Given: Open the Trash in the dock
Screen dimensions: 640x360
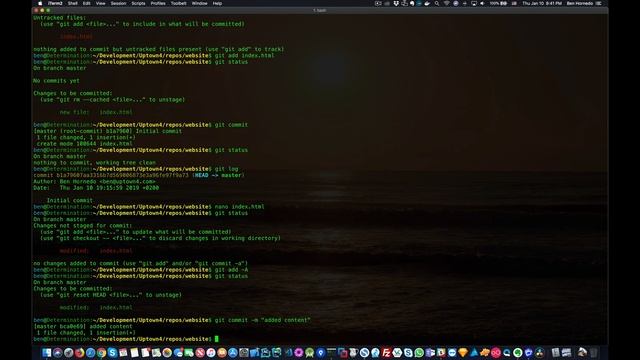Looking at the screenshot, I should (x=593, y=353).
